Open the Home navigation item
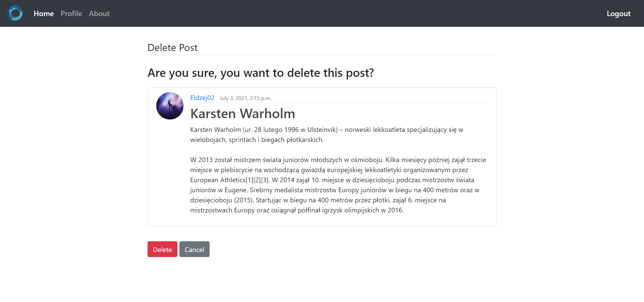Screen dimensions: 644x302 pos(44,13)
